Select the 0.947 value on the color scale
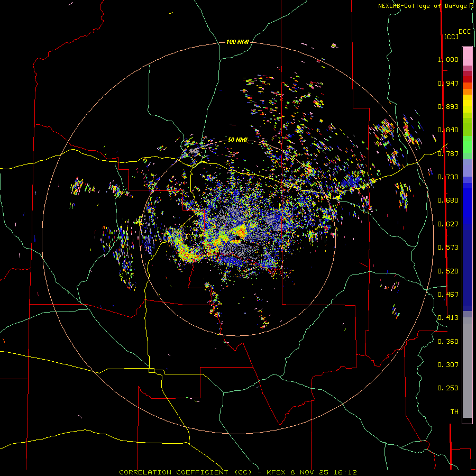The image size is (476, 476). pyautogui.click(x=448, y=83)
